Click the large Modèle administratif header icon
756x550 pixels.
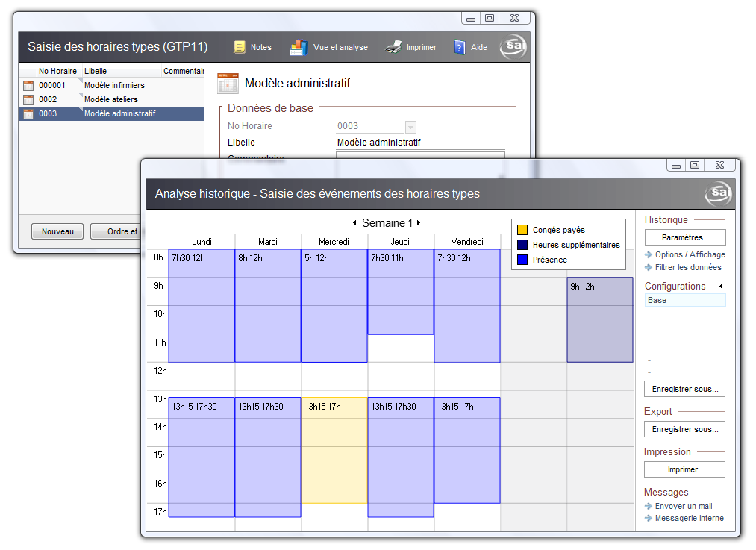(228, 84)
